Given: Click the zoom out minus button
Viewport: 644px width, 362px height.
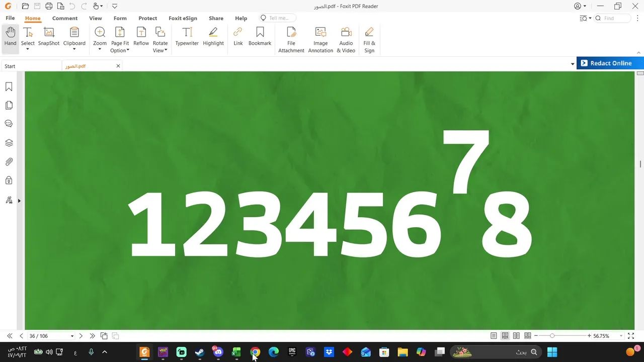Looking at the screenshot, I should tap(536, 336).
